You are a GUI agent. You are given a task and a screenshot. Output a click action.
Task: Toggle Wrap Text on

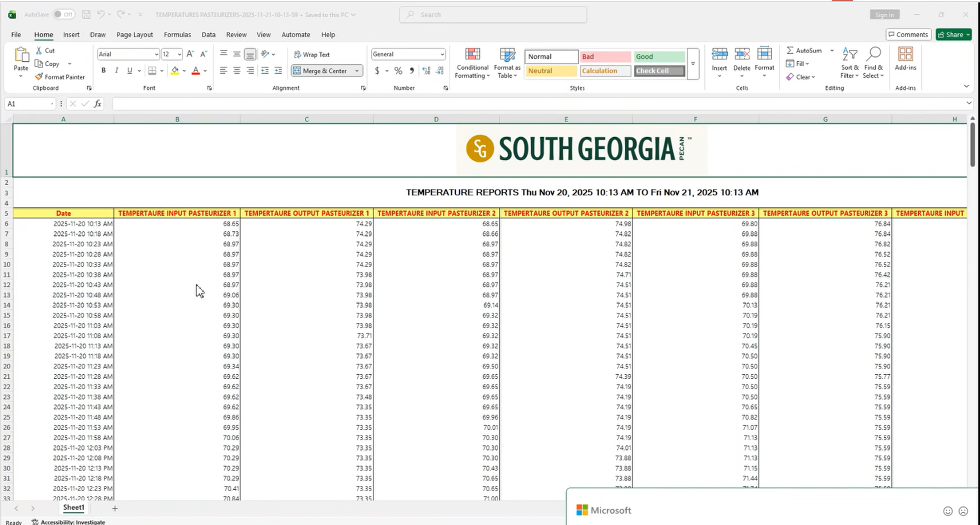[312, 54]
